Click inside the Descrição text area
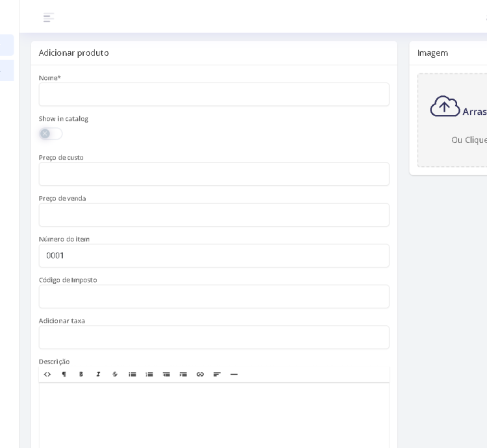The image size is (487, 448). 214,416
